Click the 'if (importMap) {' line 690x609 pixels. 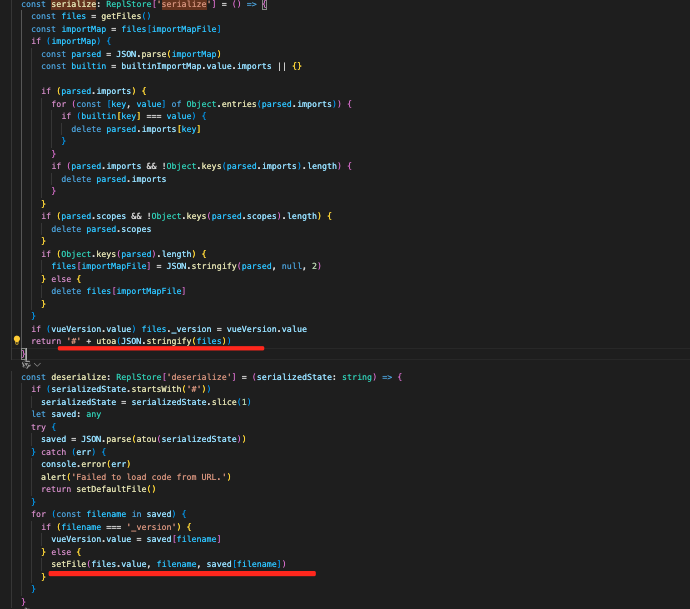(x=71, y=41)
